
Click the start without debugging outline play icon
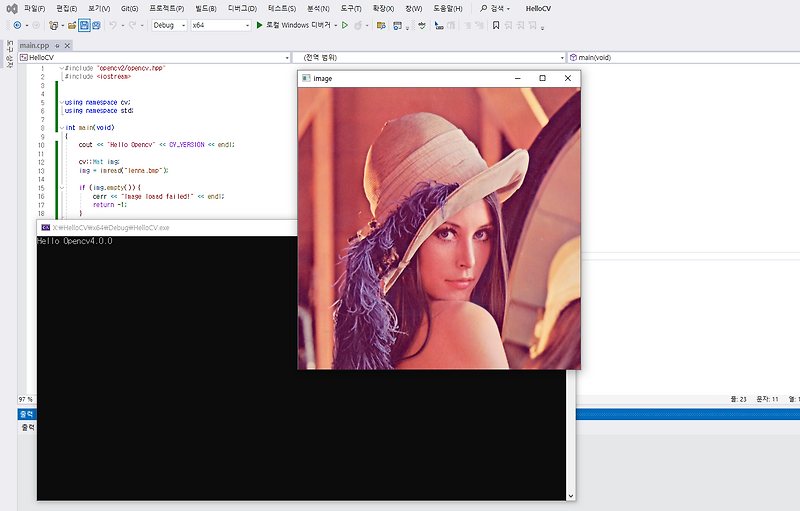click(345, 25)
